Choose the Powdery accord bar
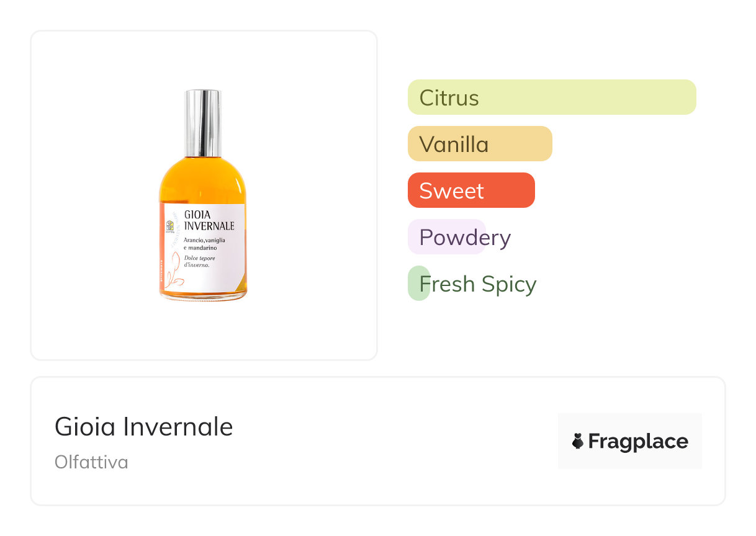 [446, 237]
